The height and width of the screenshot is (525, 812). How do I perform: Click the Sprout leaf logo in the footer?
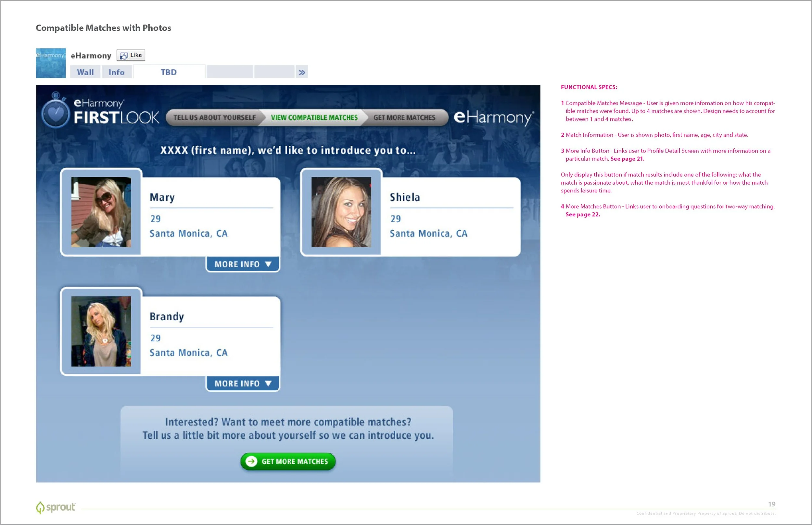click(x=40, y=507)
